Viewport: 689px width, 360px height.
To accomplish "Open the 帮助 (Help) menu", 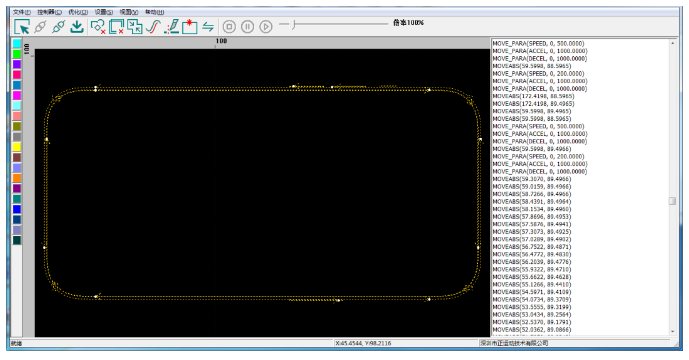I will tap(155, 12).
